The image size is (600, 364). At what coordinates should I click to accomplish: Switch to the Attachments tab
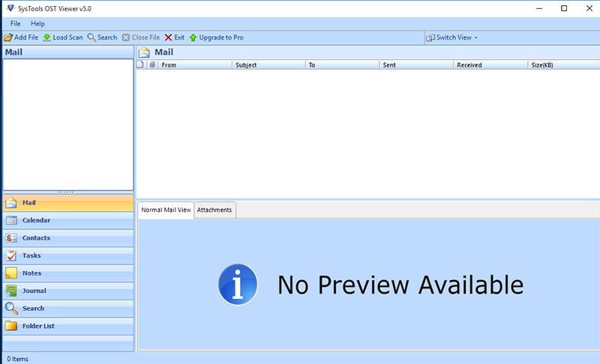(214, 210)
